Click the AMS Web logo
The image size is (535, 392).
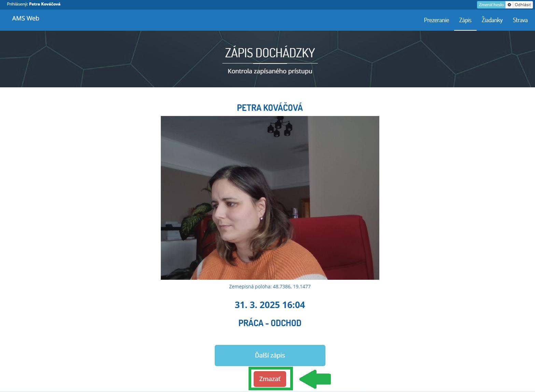pyautogui.click(x=25, y=18)
